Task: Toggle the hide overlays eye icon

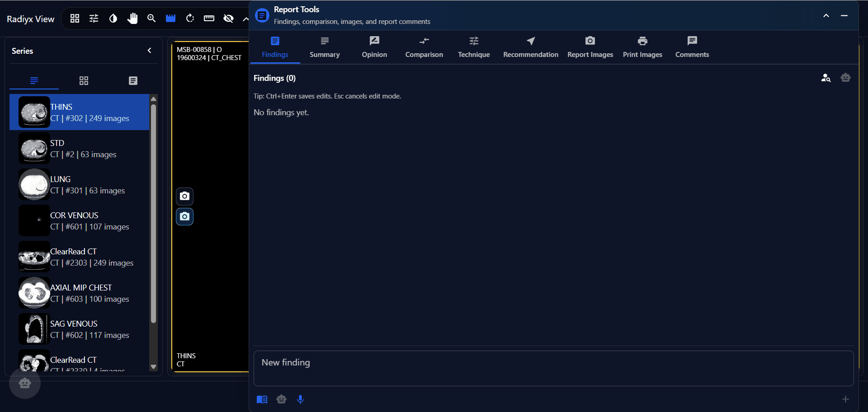Action: coord(228,19)
